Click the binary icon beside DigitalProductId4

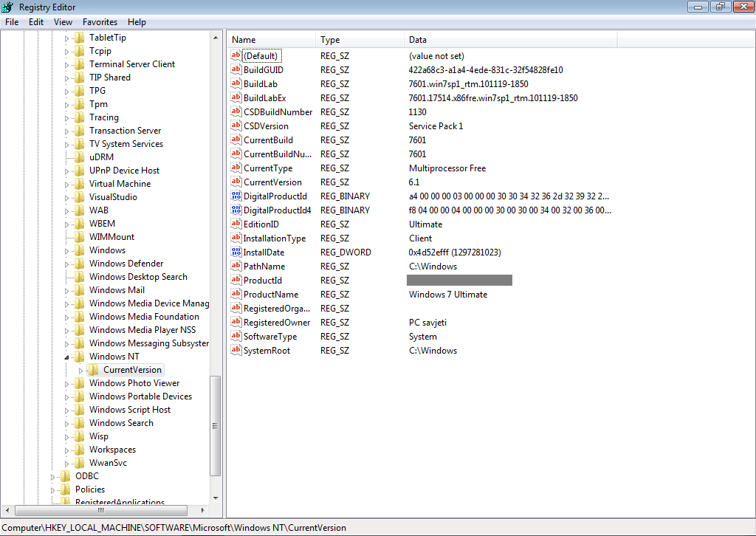click(236, 210)
